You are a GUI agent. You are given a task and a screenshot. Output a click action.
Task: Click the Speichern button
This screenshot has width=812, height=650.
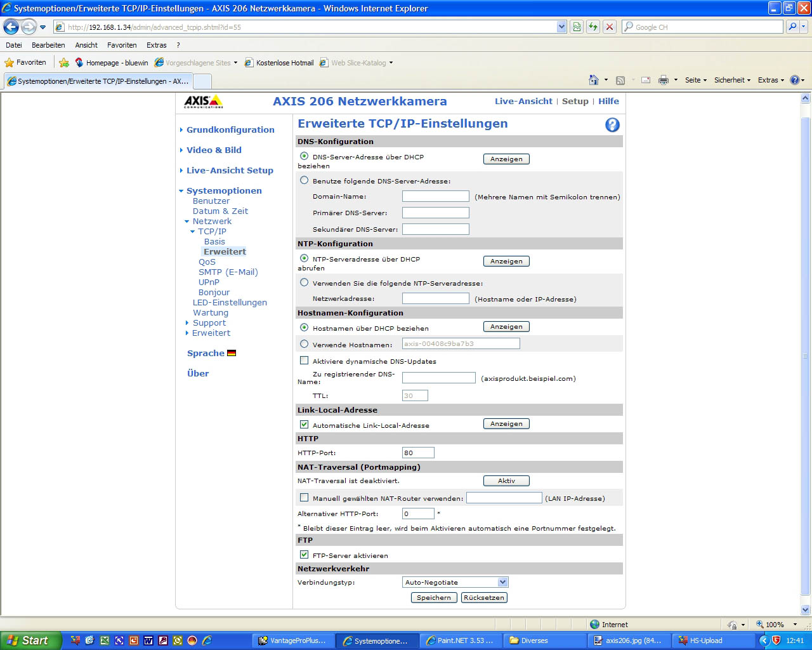(x=434, y=597)
